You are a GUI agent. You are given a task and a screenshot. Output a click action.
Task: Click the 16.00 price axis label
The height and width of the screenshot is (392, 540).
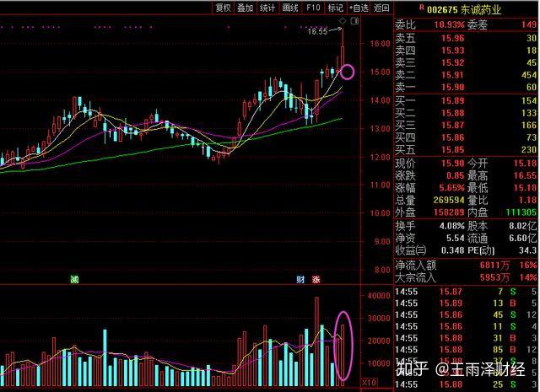(381, 44)
